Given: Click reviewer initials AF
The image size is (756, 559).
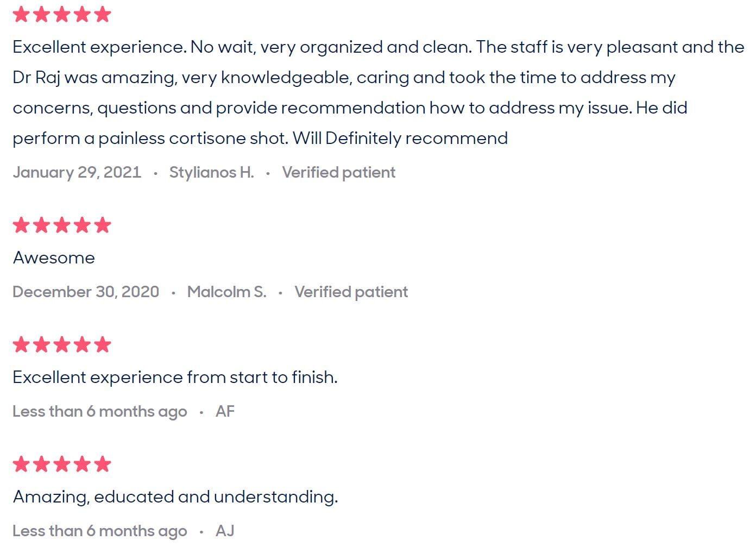Looking at the screenshot, I should tap(225, 411).
